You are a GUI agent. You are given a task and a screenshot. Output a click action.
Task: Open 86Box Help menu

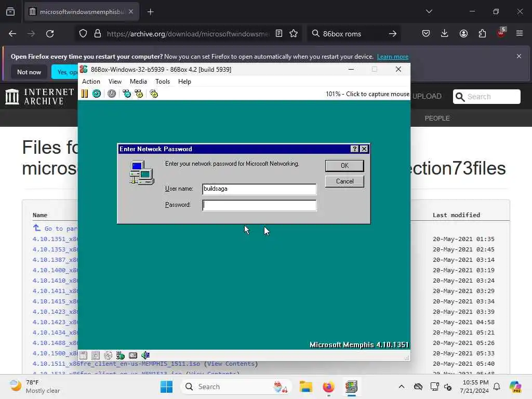(x=184, y=82)
